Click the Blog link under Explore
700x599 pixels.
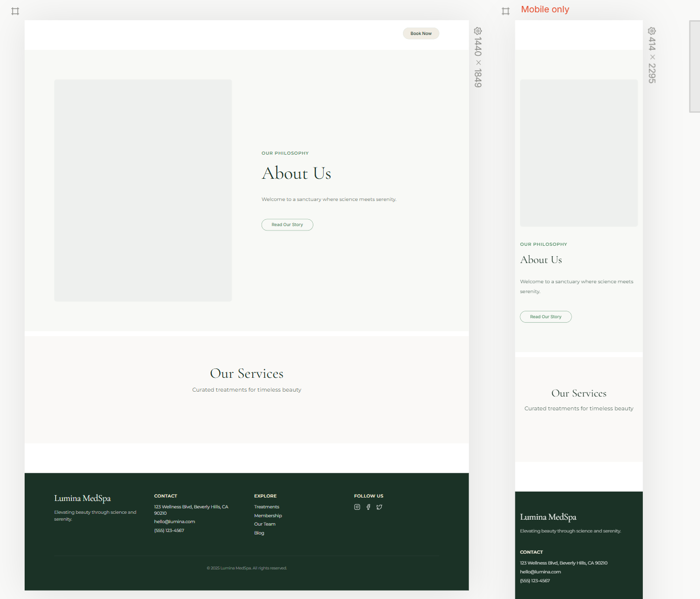coord(259,533)
